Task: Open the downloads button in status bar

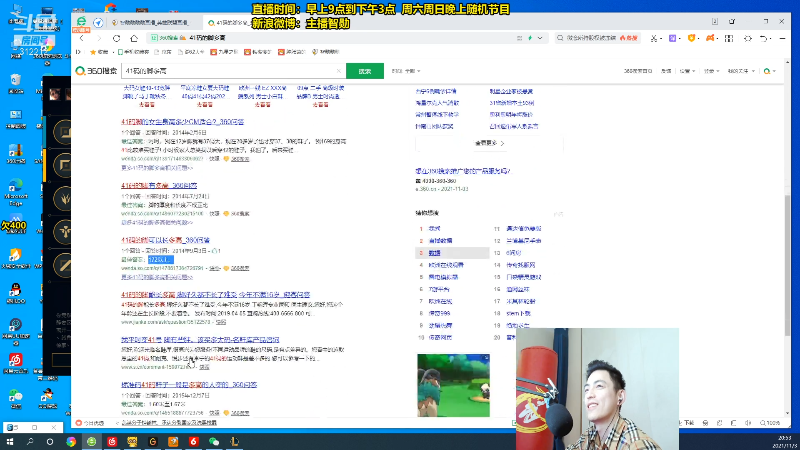Action: coord(688,423)
